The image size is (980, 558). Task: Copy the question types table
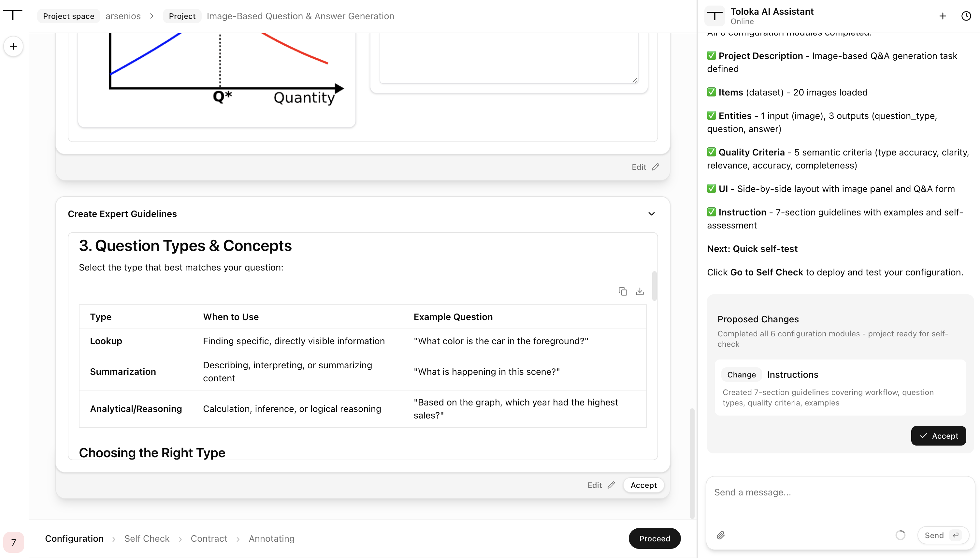click(x=623, y=291)
